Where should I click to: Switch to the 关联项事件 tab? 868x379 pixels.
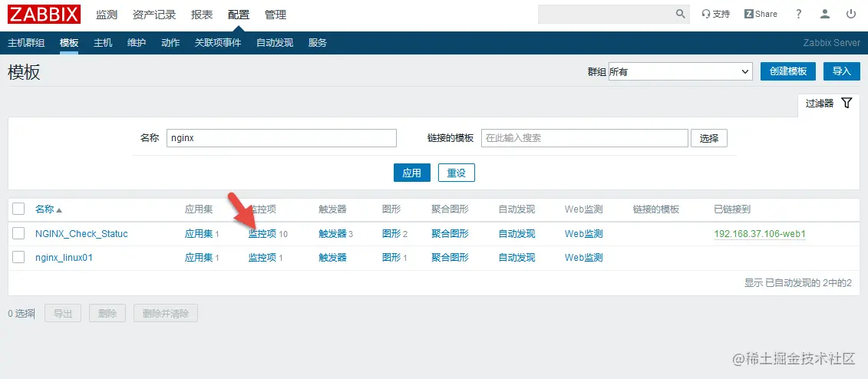(218, 43)
